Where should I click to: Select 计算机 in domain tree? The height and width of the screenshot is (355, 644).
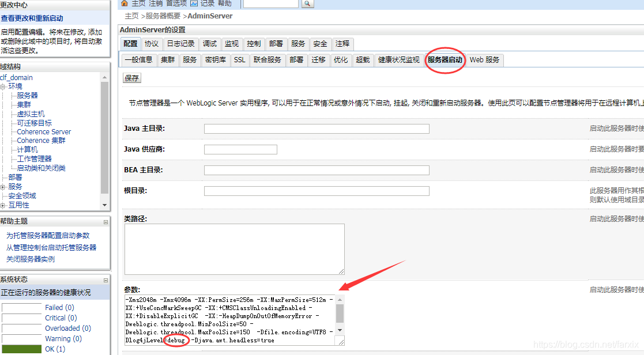pos(27,150)
